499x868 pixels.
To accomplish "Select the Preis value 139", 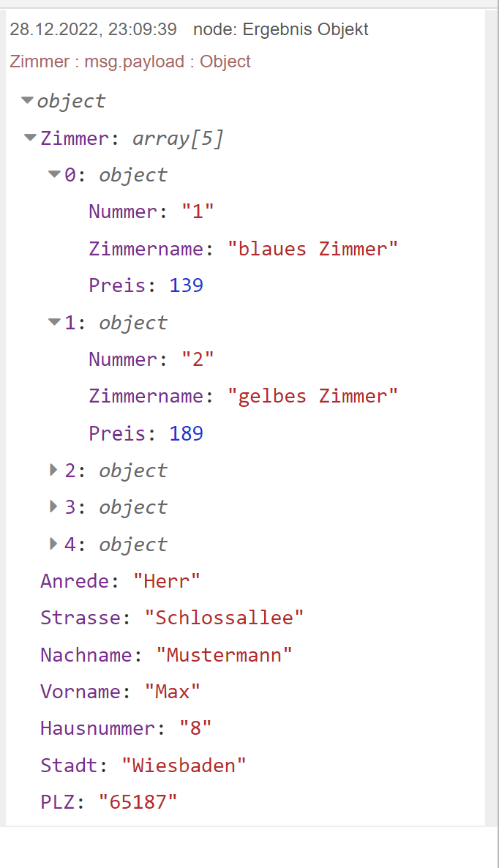I will (187, 285).
